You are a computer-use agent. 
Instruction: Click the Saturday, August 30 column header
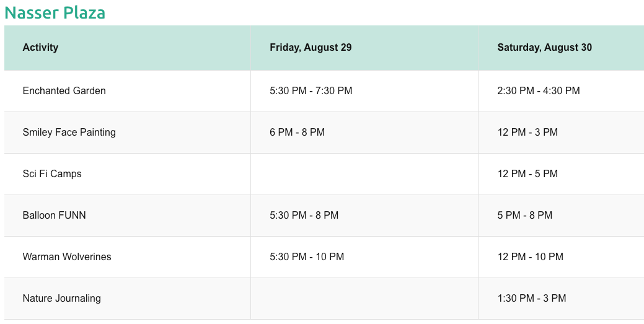coord(544,48)
